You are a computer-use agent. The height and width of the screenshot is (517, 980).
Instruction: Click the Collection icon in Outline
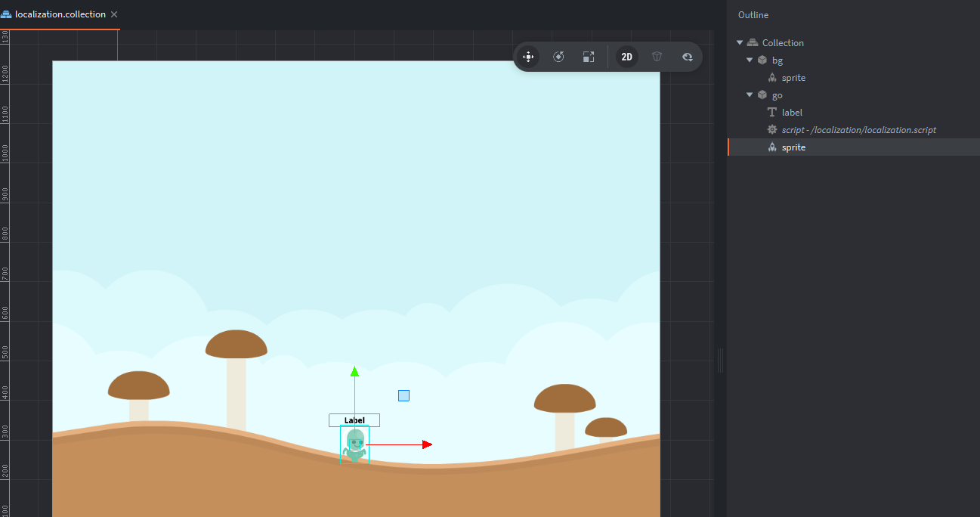tap(753, 43)
